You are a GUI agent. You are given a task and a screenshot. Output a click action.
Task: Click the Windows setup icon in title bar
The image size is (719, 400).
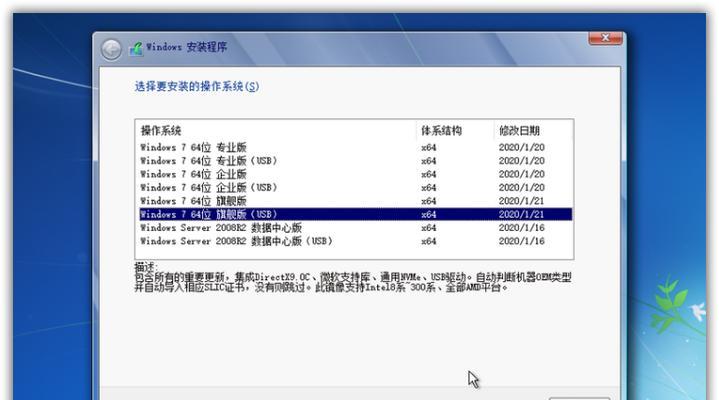[136, 49]
